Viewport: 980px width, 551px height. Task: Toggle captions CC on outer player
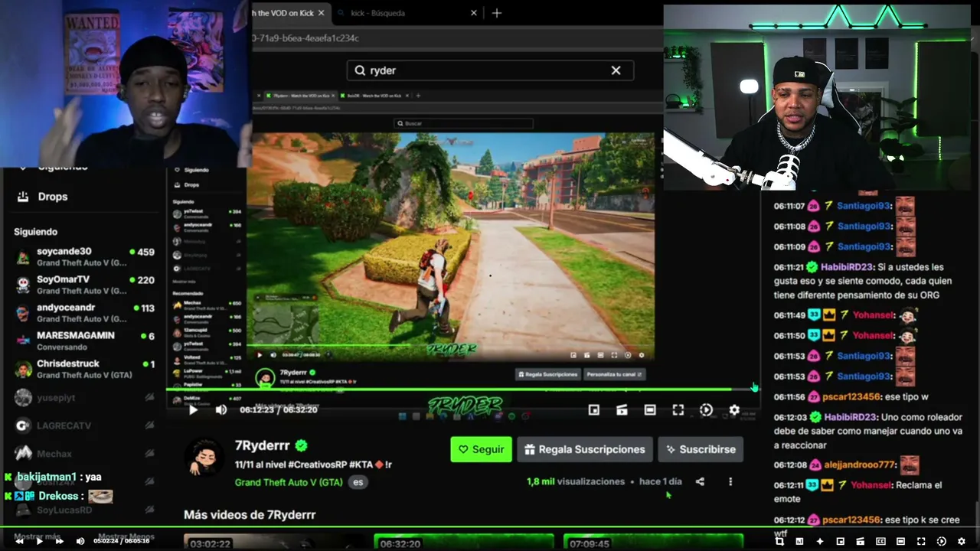click(x=880, y=541)
